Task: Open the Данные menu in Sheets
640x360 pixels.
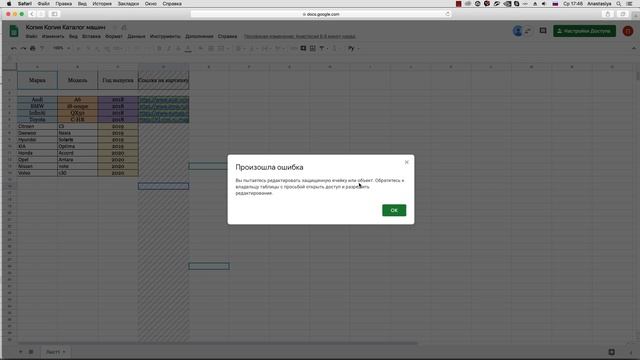Action: 136,36
